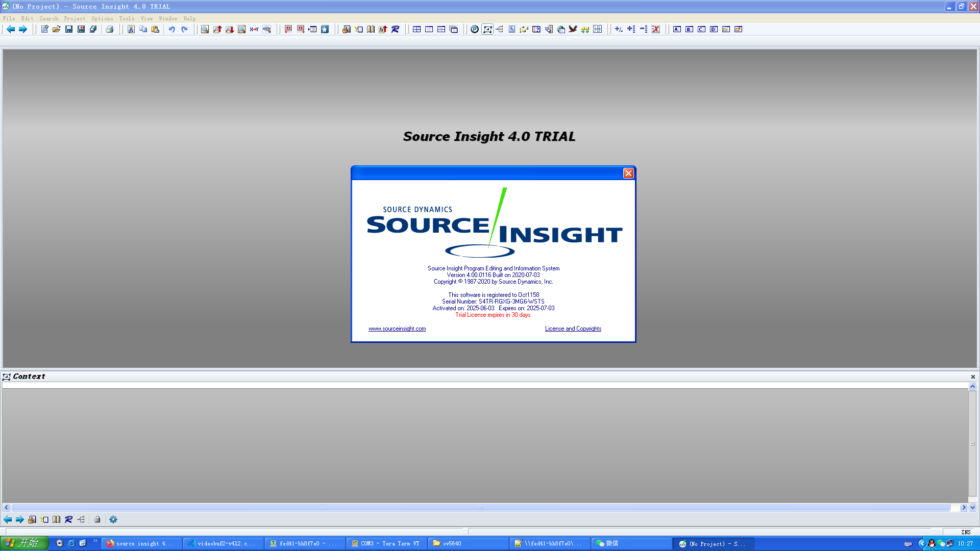This screenshot has width=980, height=551.
Task: Open License and Copyrights link
Action: coord(573,329)
